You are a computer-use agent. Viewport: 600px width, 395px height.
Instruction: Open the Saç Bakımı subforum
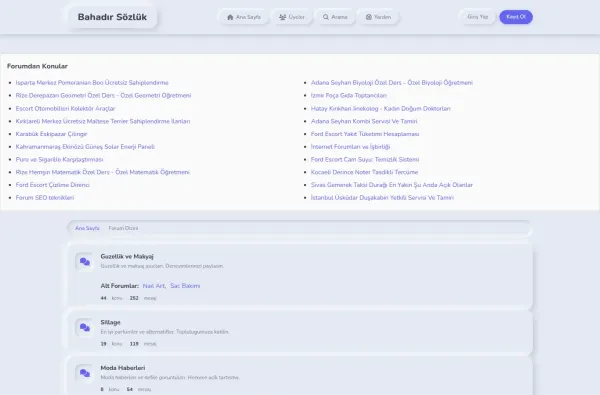[x=185, y=286]
